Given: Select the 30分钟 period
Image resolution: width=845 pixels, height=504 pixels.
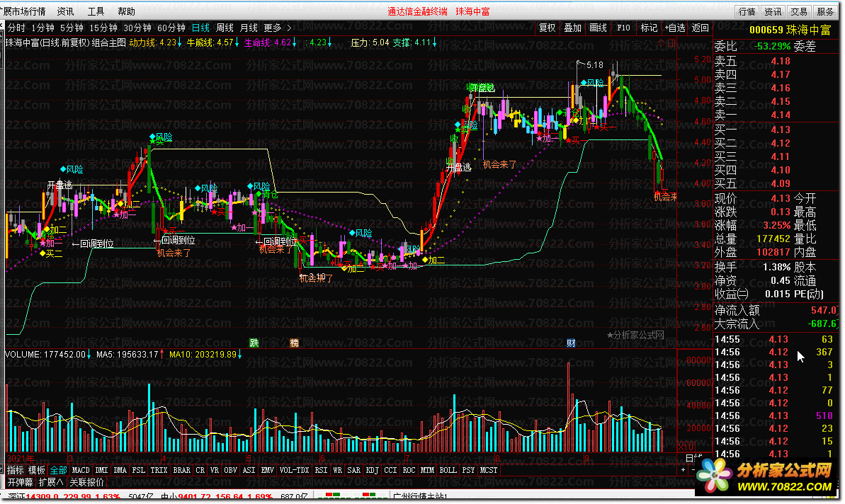Looking at the screenshot, I should point(137,28).
